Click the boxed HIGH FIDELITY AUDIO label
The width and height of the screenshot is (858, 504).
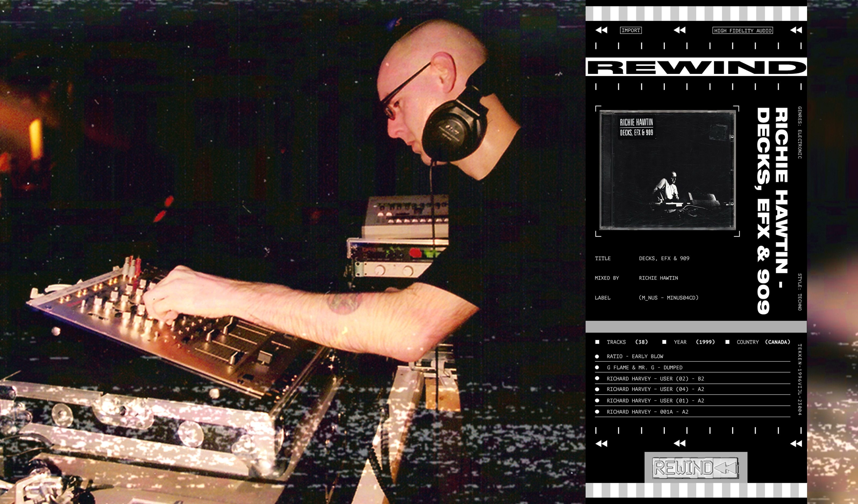click(x=743, y=31)
